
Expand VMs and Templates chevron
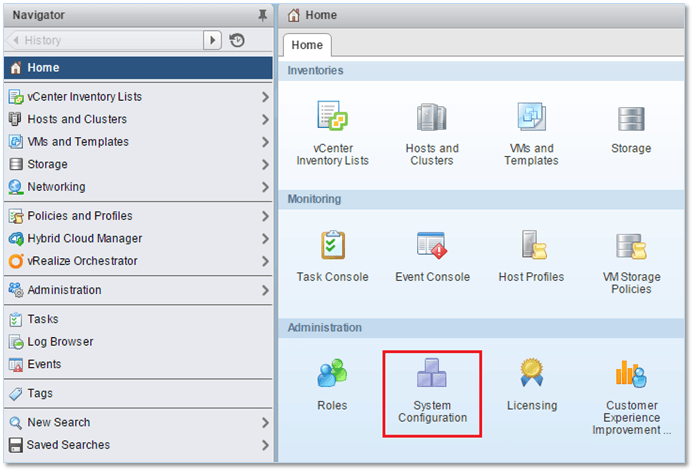point(265,142)
